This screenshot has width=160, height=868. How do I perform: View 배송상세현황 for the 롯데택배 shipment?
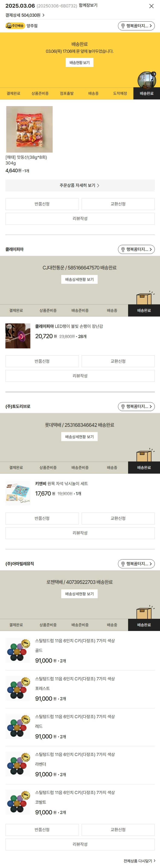pyautogui.click(x=79, y=437)
